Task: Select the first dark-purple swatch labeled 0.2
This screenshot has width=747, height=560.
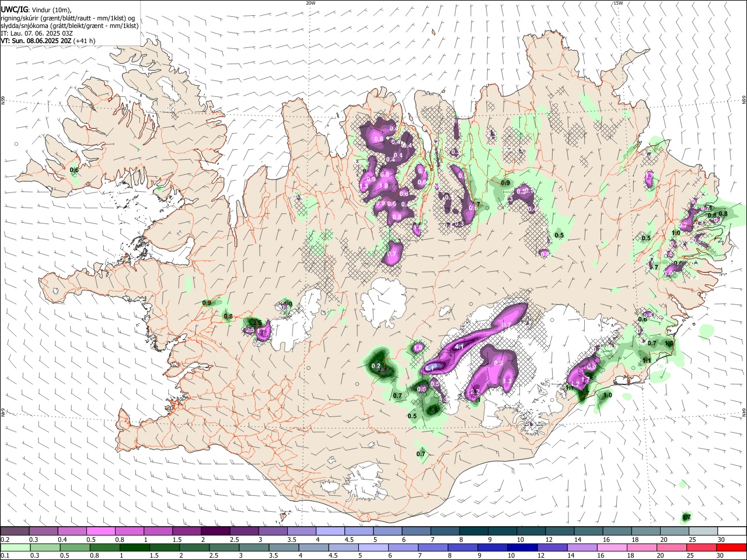Action: tap(15, 531)
